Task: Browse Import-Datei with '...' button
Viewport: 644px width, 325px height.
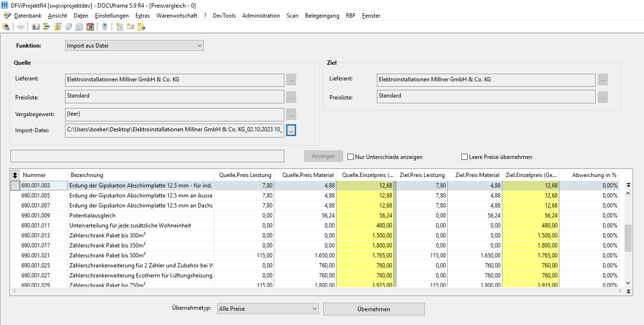Action: pos(291,130)
